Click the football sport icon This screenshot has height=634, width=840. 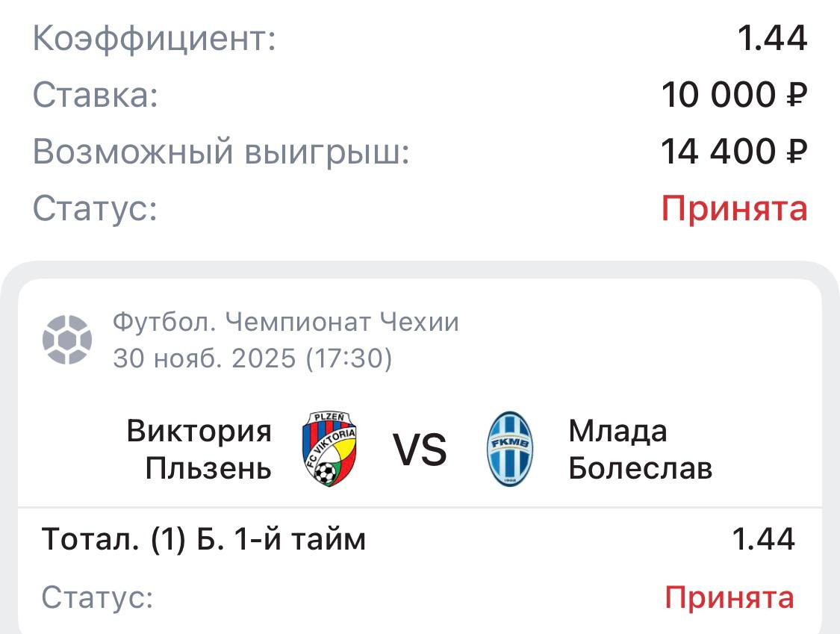[x=67, y=340]
